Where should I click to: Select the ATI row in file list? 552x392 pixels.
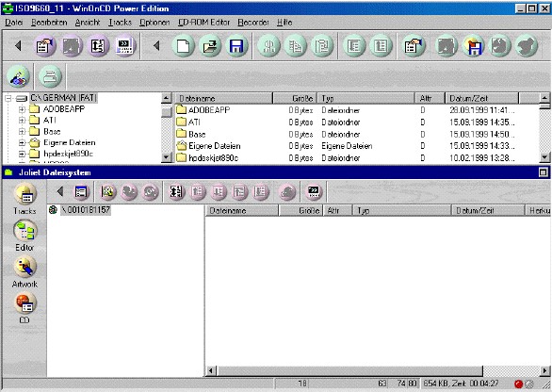357,122
